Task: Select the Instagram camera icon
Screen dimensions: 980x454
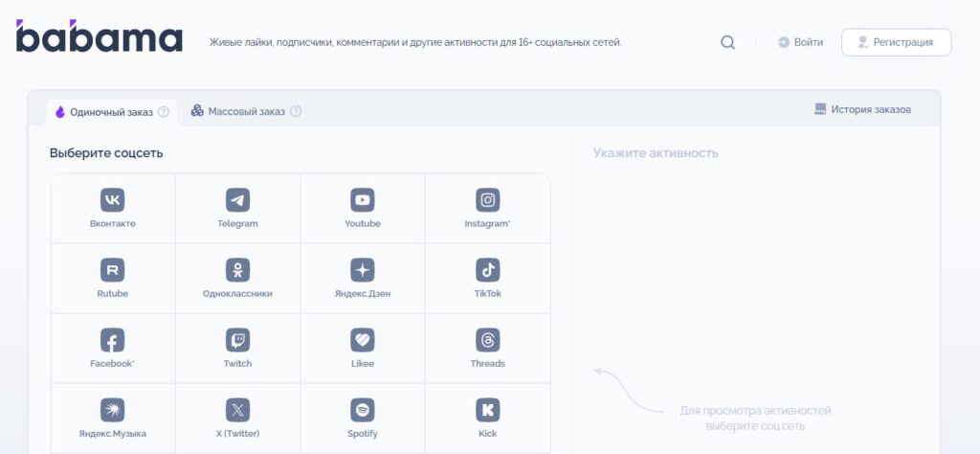Action: 487,200
